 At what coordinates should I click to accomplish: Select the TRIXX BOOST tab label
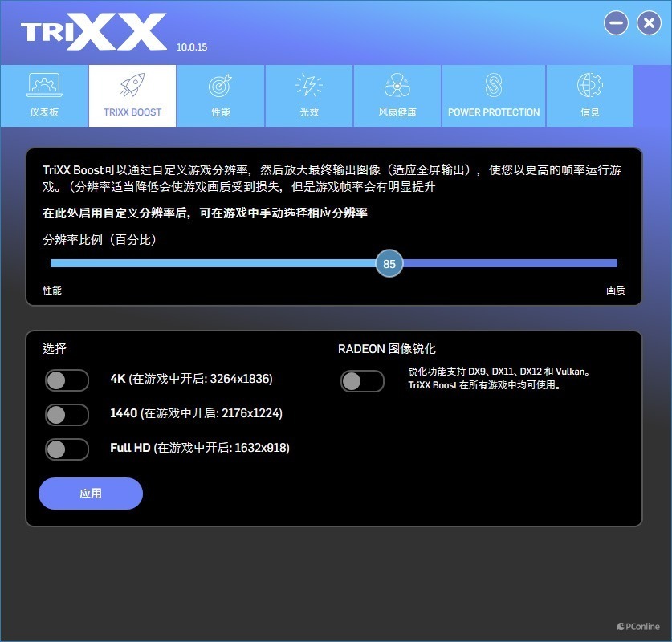(x=132, y=112)
